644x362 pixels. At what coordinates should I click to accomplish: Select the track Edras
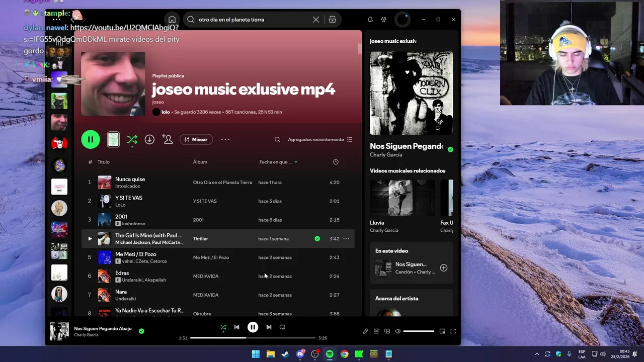(x=122, y=273)
